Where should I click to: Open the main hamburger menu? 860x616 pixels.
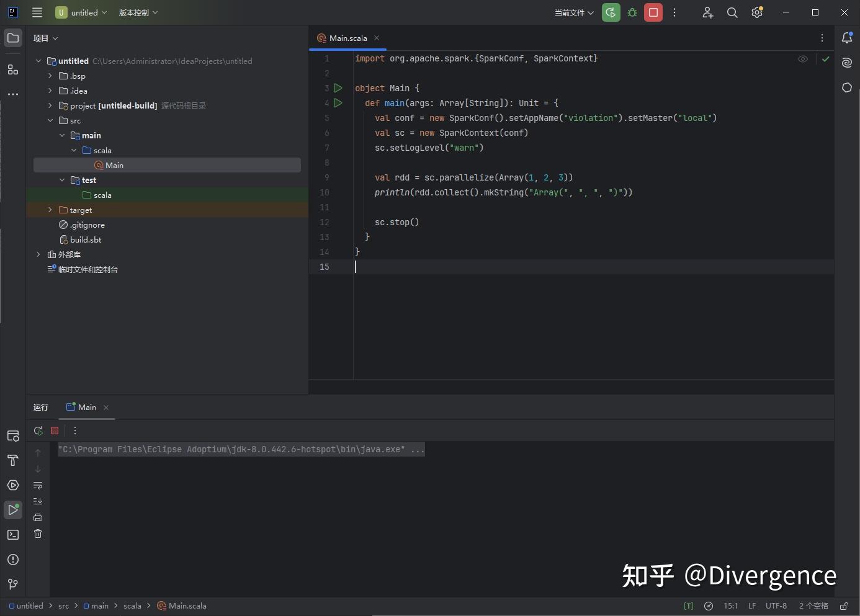coord(37,12)
